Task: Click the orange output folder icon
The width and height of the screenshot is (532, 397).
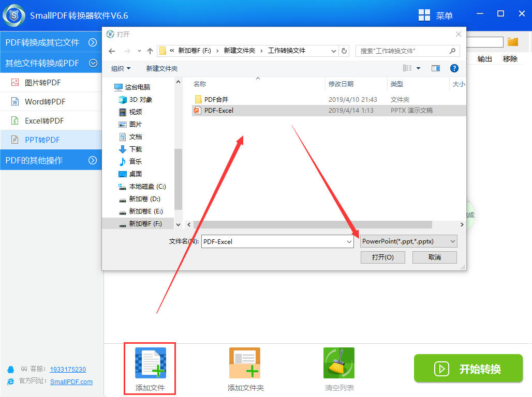Action: click(513, 42)
